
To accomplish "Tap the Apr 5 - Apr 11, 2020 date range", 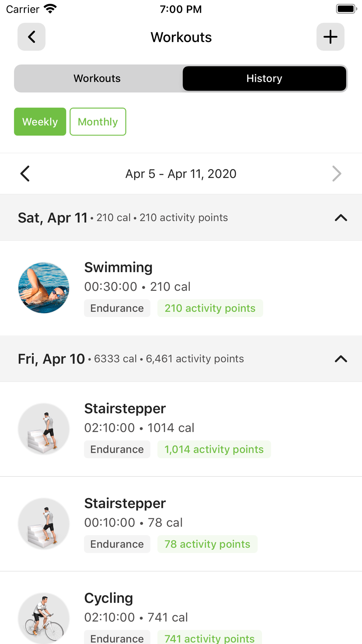I will 181,174.
